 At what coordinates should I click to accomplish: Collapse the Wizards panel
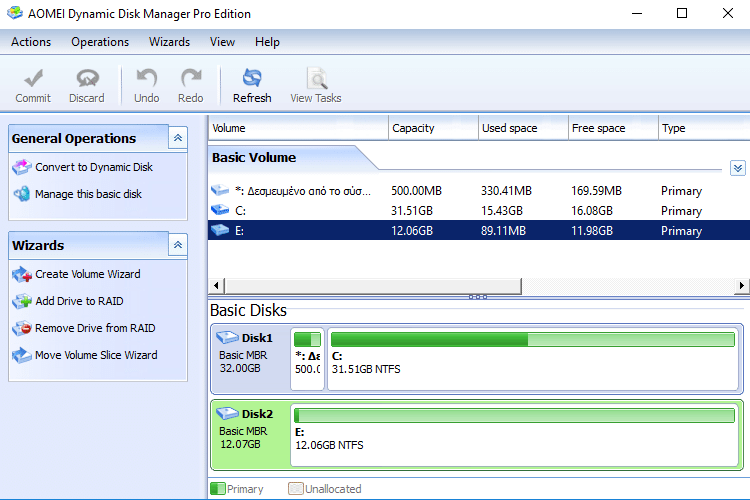coord(178,245)
